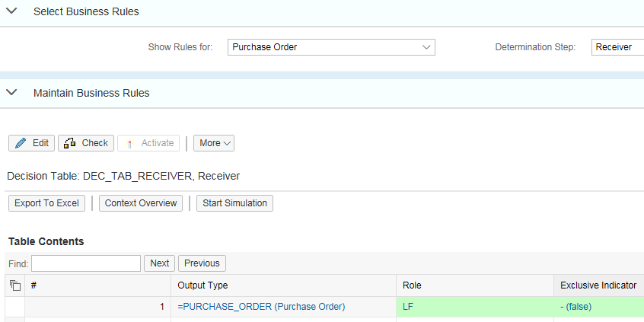
Task: Focus the Find input field
Action: (86, 263)
